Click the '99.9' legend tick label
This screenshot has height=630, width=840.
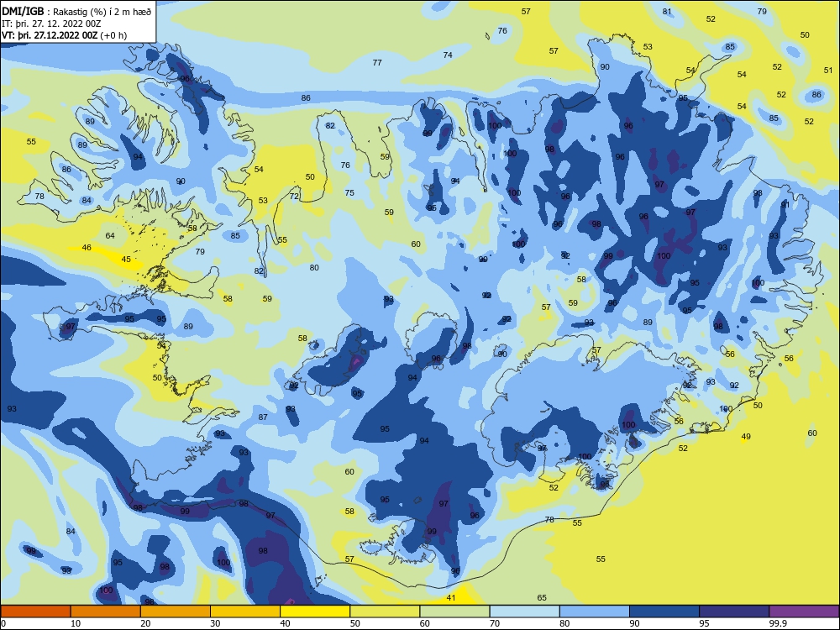tap(777, 623)
